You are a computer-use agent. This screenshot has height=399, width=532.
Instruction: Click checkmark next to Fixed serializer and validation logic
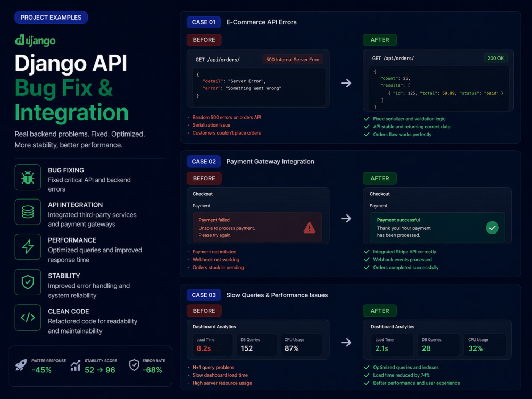click(367, 119)
